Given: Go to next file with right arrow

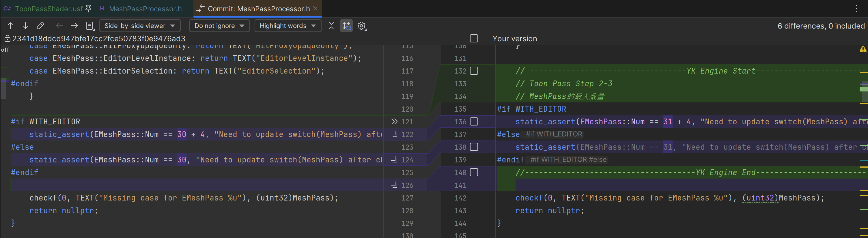Looking at the screenshot, I should 74,26.
